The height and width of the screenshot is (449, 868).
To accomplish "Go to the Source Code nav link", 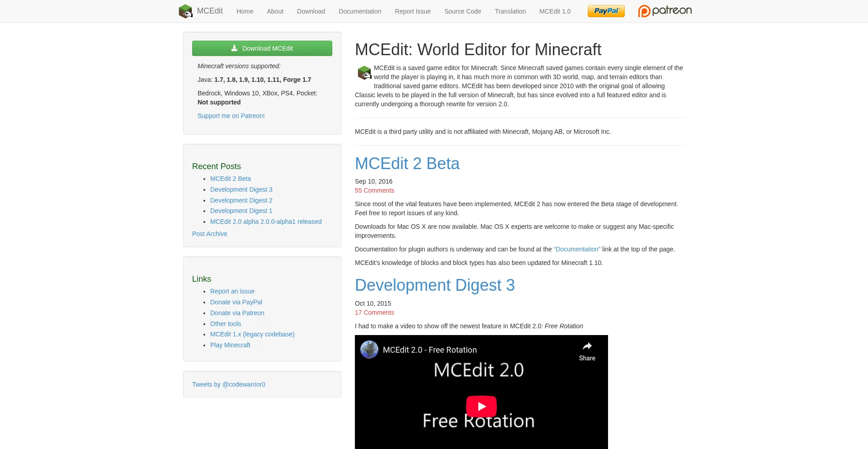I will pos(462,11).
